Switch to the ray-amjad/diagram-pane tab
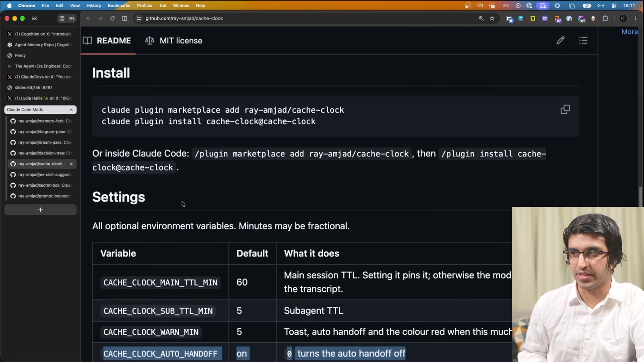This screenshot has height=362, width=644. [x=41, y=132]
